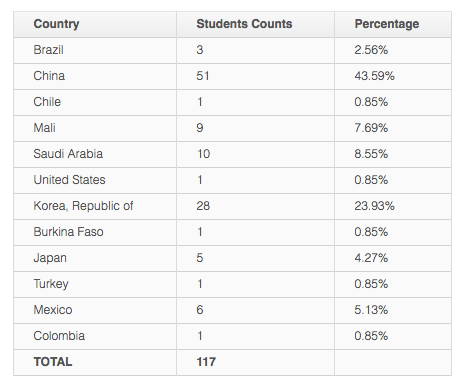Click the Colombia country cell
The width and height of the screenshot is (457, 386).
click(x=95, y=336)
